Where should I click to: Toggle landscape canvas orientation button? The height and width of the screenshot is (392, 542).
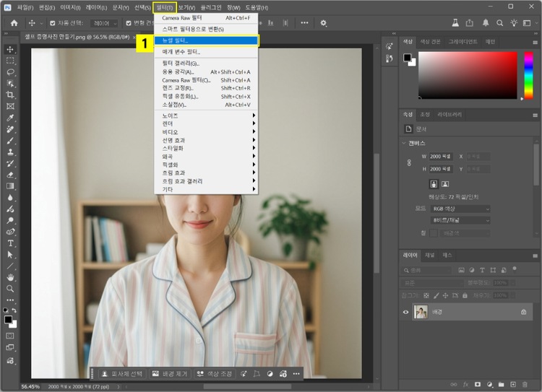[x=445, y=184]
